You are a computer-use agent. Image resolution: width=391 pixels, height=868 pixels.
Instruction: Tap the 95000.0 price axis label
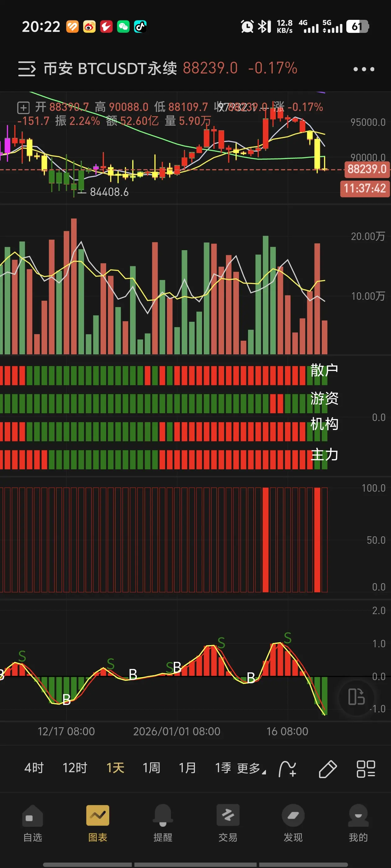coord(368,122)
